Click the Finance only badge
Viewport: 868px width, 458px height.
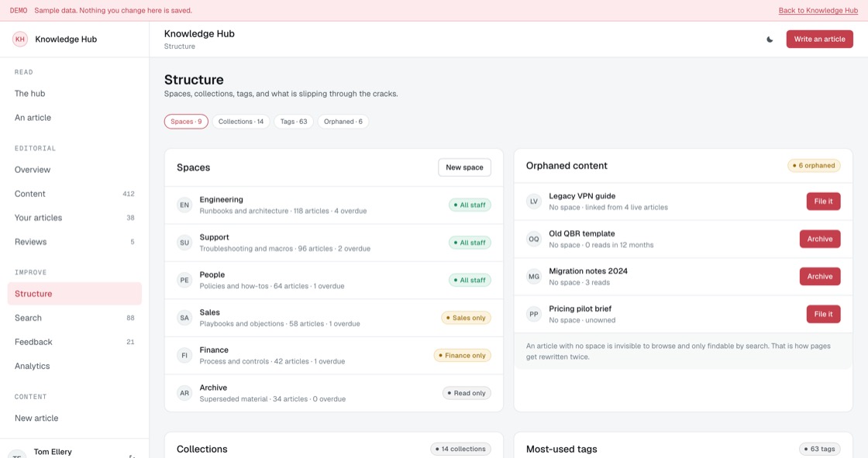[x=462, y=356]
